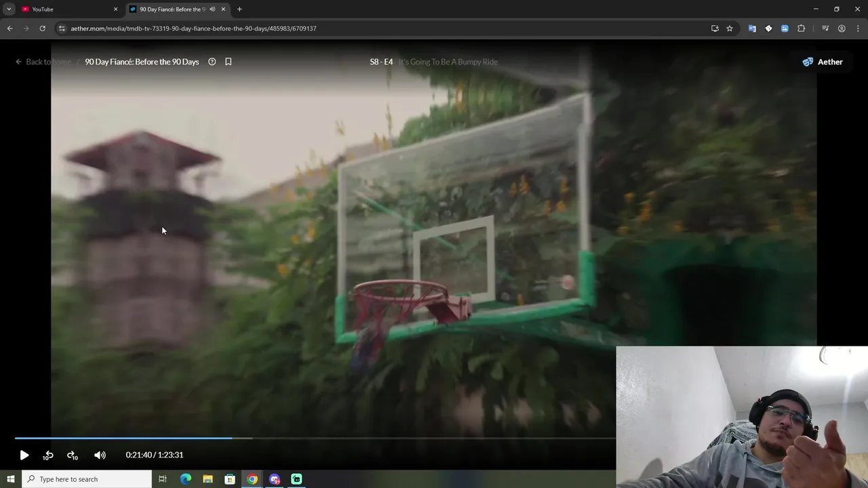
Task: Click the show title 90 Day Fiancé
Action: (142, 62)
